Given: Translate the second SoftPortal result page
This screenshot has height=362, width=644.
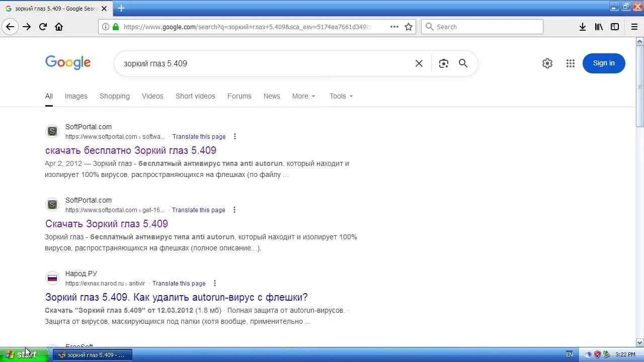Looking at the screenshot, I should [198, 210].
